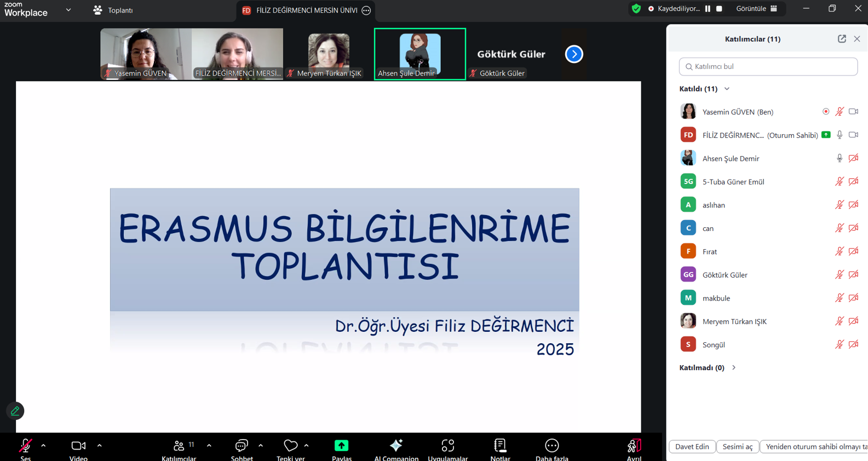
Task: Open the Notlar notes tool
Action: tap(500, 446)
